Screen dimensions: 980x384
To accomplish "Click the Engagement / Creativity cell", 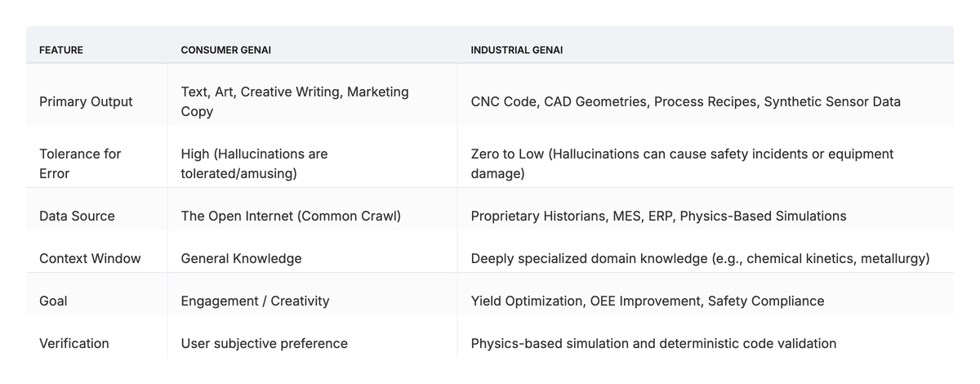I will click(x=255, y=301).
